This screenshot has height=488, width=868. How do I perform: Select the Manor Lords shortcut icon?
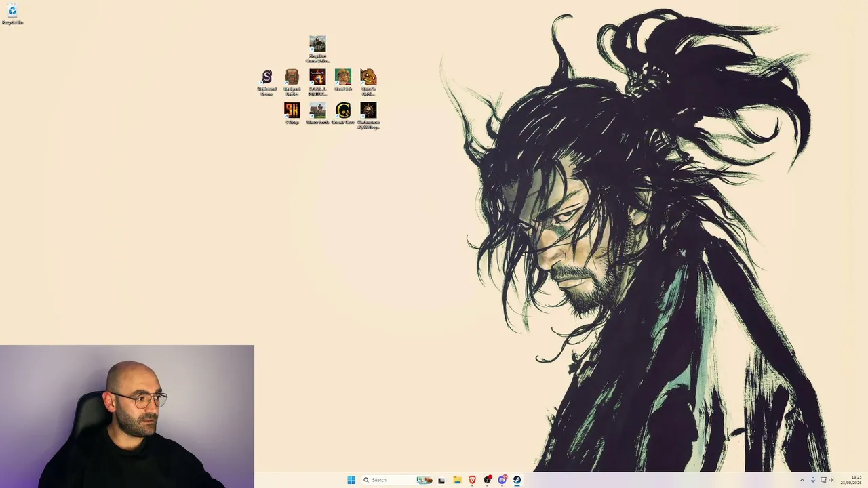tap(317, 110)
